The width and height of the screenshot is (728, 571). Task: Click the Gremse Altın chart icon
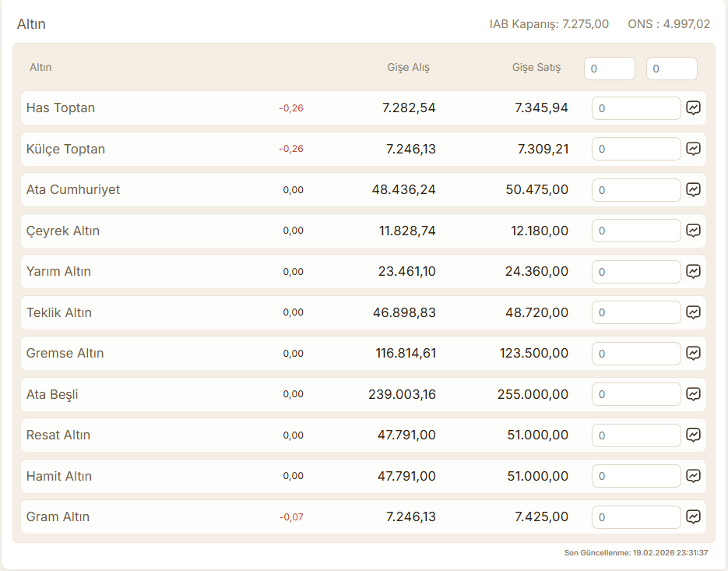(x=693, y=353)
